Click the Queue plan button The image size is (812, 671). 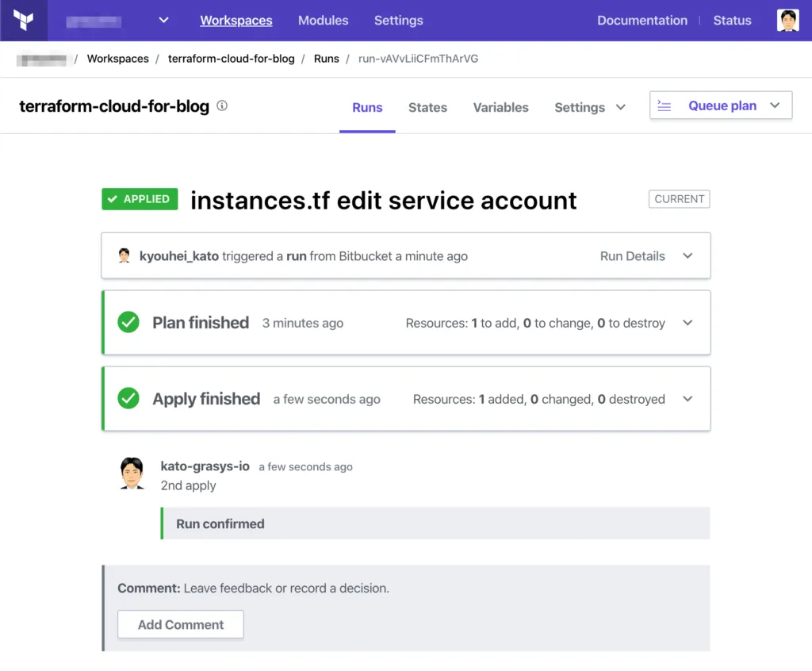(721, 105)
